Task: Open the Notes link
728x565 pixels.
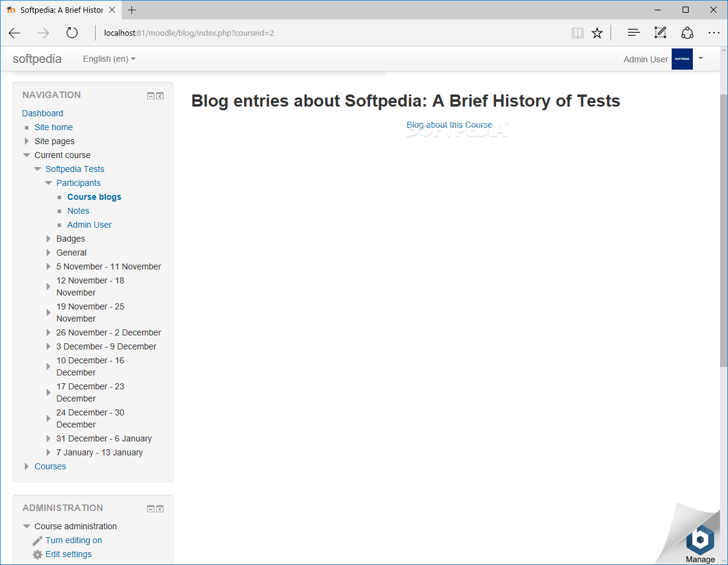Action: [x=78, y=211]
